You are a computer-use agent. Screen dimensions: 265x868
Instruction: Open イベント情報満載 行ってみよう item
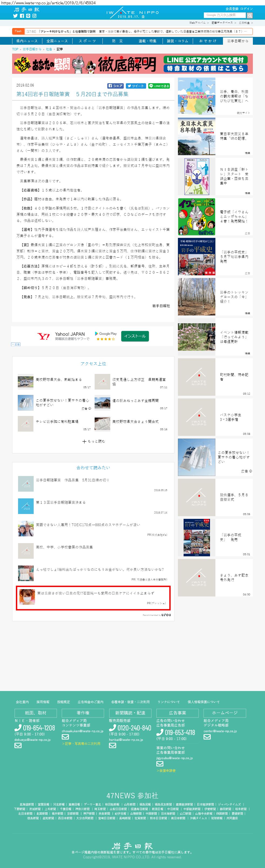coord(215,337)
